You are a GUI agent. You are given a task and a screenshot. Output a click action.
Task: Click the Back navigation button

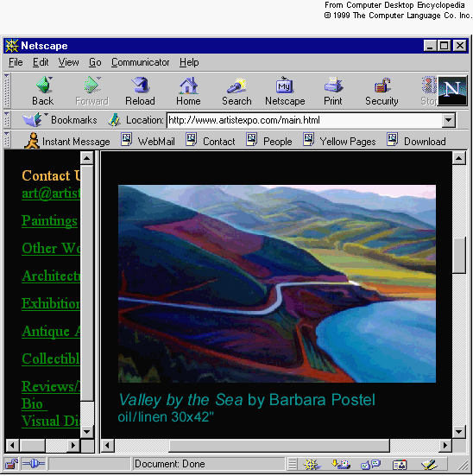tap(43, 91)
